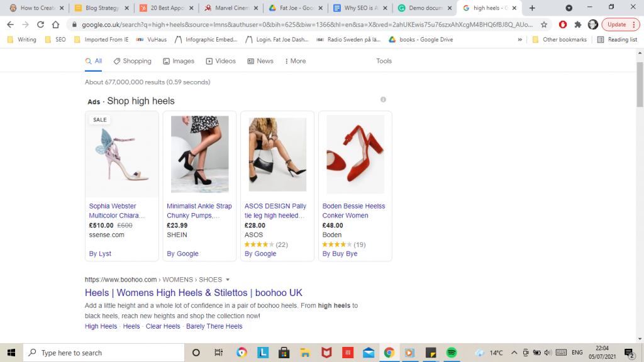Open the breadcrumb arrow next to SHOES
Viewport: 644px width, 362px height.
tap(227, 280)
